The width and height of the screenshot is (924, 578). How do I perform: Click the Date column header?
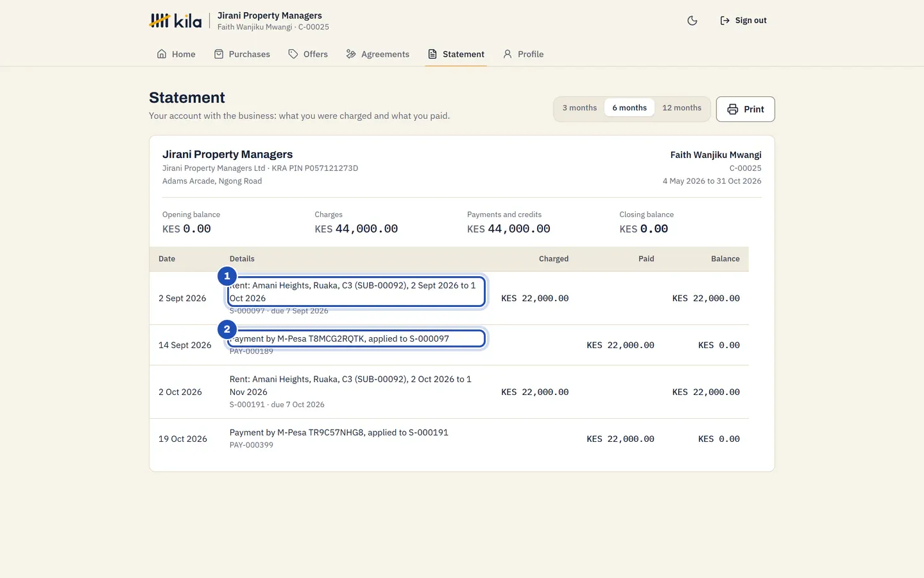click(x=167, y=259)
